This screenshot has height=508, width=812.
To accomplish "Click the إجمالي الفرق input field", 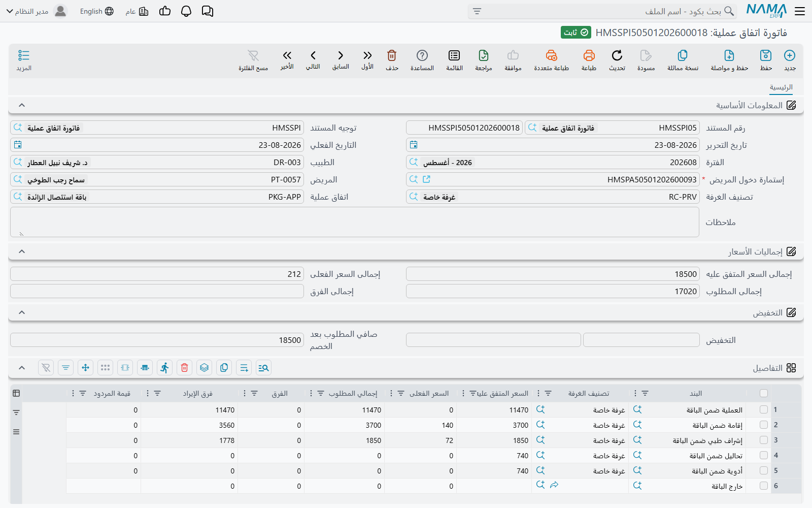I will tap(157, 291).
